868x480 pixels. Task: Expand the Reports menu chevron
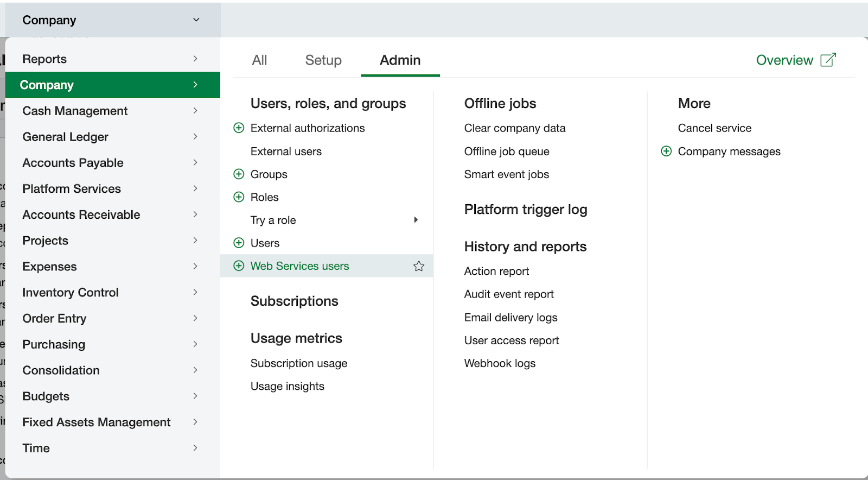pyautogui.click(x=195, y=59)
